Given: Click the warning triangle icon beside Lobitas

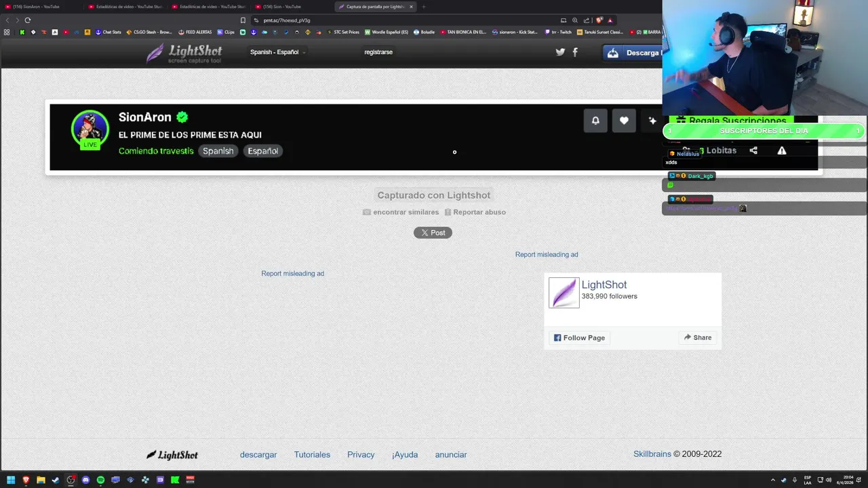Looking at the screenshot, I should tap(782, 150).
